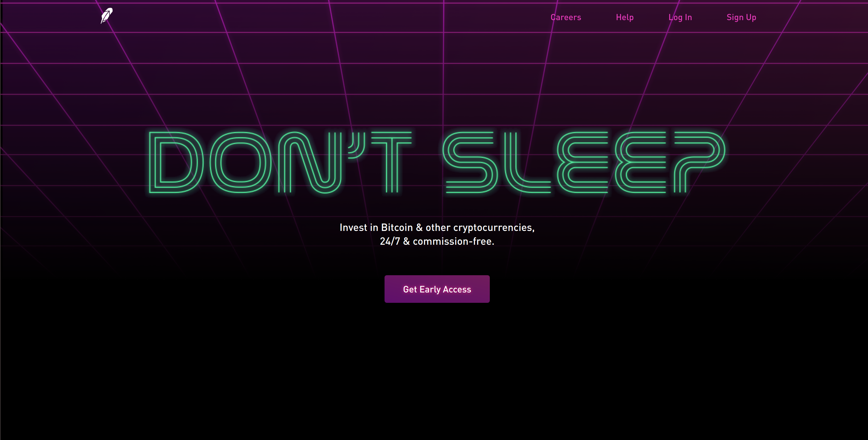Open the Careers page
Screen dimensions: 868x440
click(x=566, y=17)
